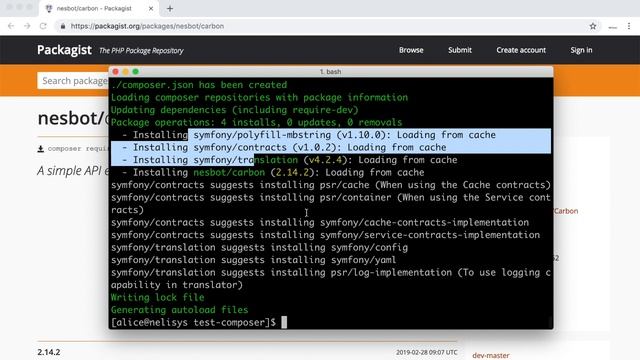640x360 pixels.
Task: Click the '2019-02-28 09:07 UTC' release date
Action: (427, 352)
